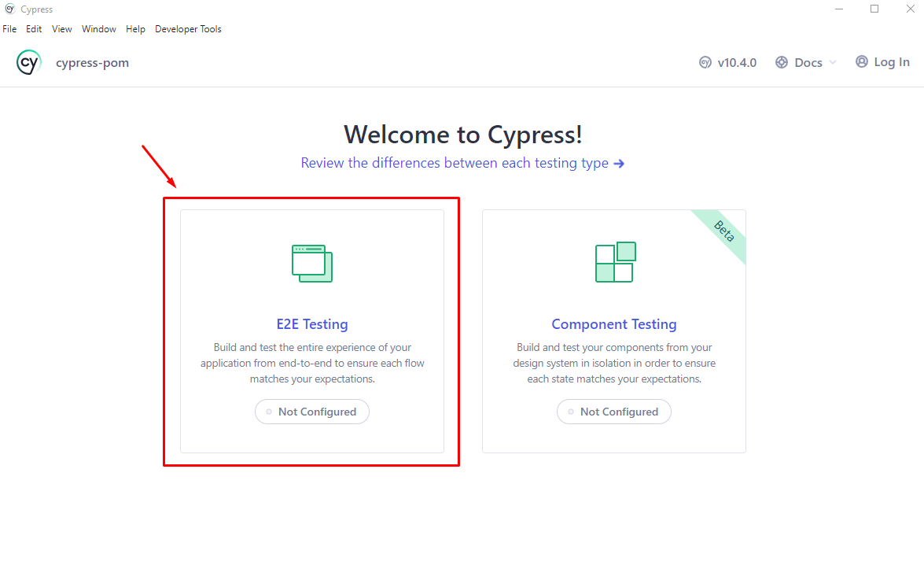Click the Component Testing blocks icon

pos(614,262)
